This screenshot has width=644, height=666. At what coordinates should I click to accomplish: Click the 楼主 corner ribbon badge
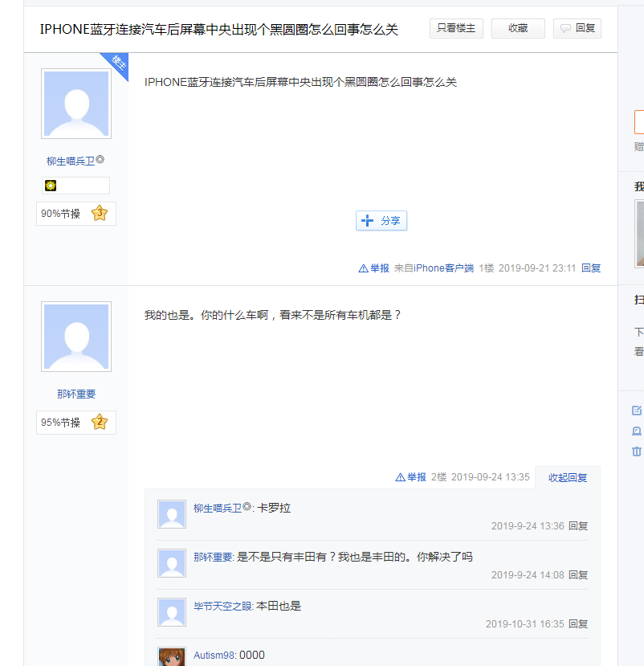click(117, 63)
